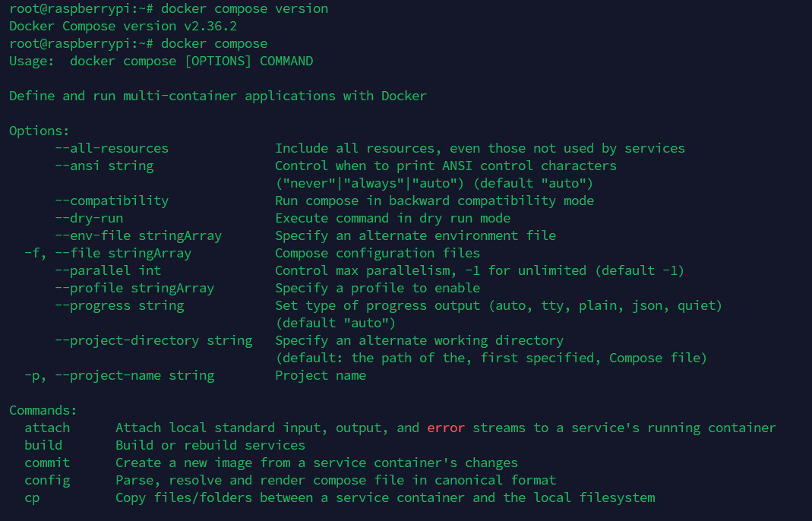This screenshot has width=812, height=521.
Task: Click the "config" command name
Action: pos(47,480)
